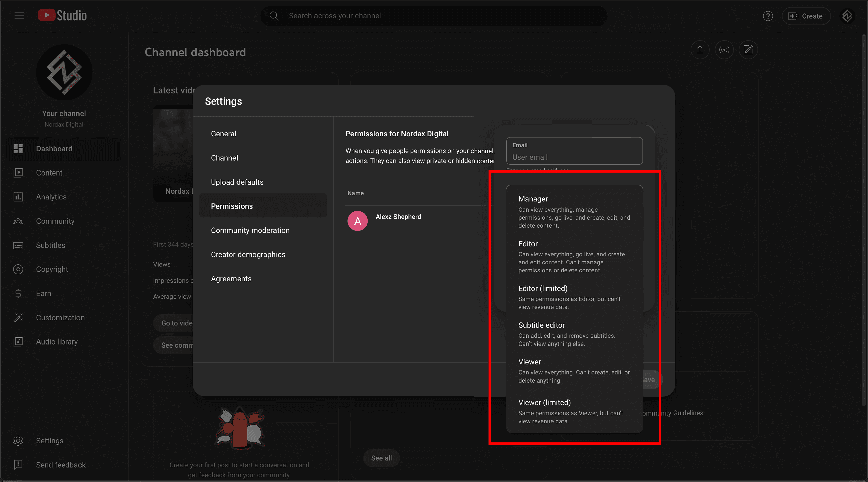Open the Community Guidelines link
Image resolution: width=868 pixels, height=482 pixels.
[672, 413]
